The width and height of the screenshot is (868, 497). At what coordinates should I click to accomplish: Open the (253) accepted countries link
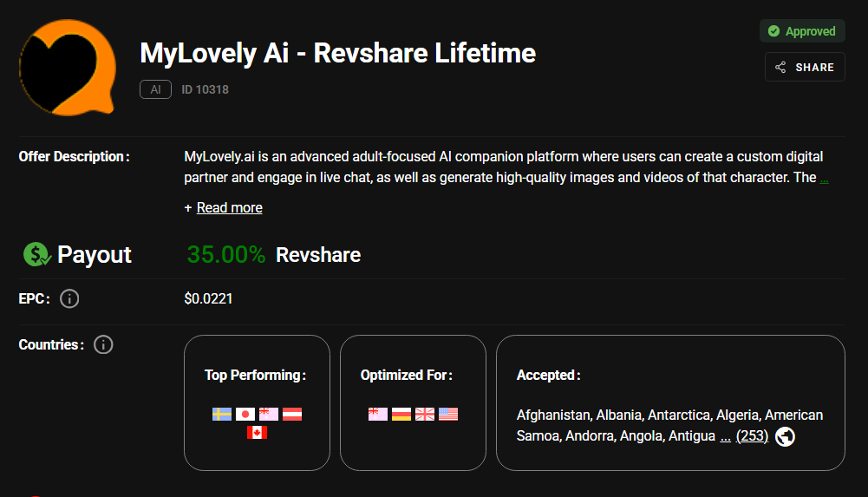(753, 436)
